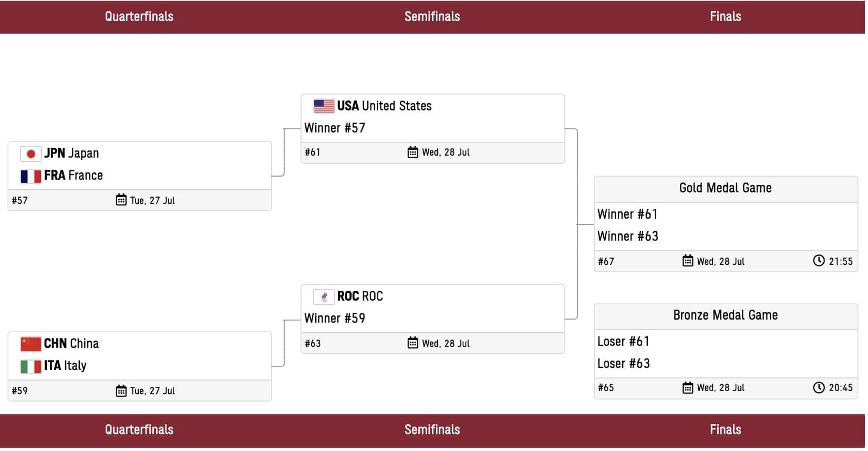This screenshot has width=868, height=451.
Task: Select the top Quarterfinals header
Action: (x=139, y=17)
